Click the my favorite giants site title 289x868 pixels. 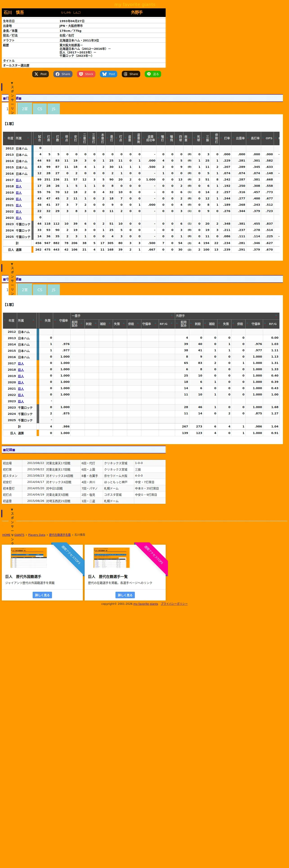tap(135, 5)
